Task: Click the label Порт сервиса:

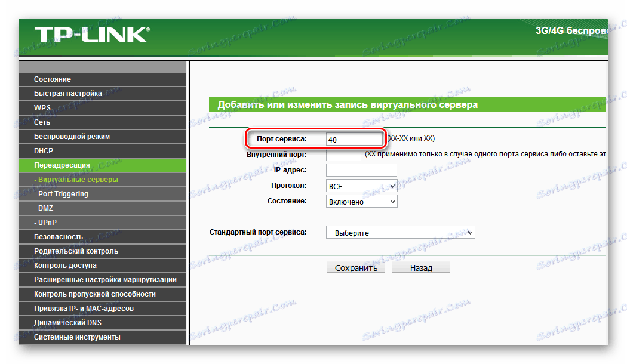Action: tap(281, 139)
